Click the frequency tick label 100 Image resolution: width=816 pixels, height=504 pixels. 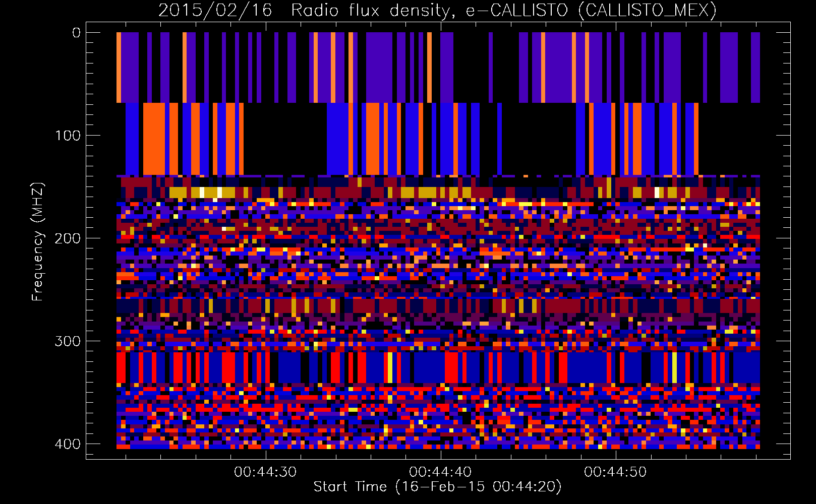68,136
